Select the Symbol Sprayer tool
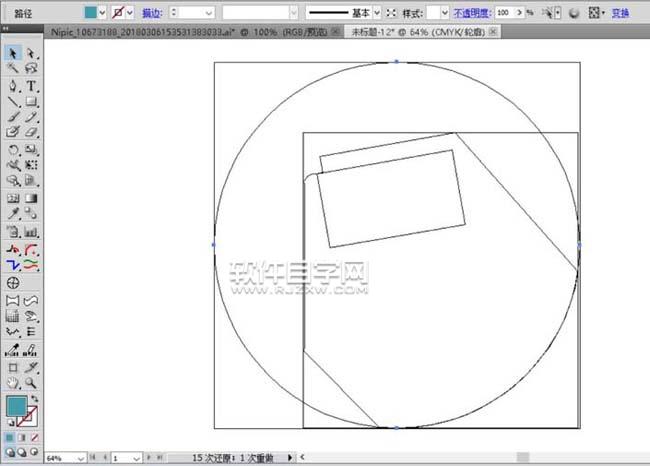 point(13,231)
